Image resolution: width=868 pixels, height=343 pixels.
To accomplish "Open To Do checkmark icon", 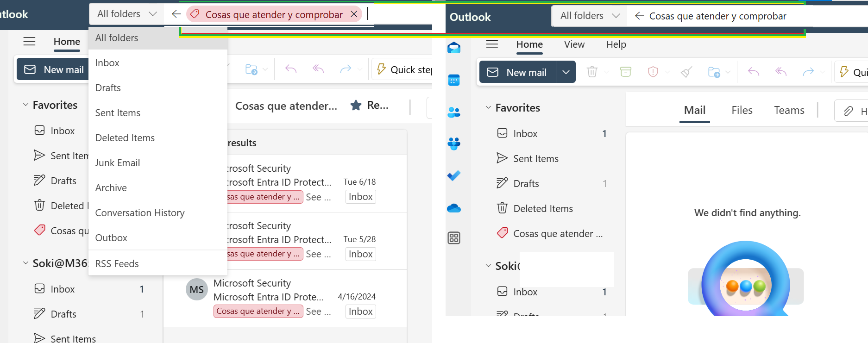I will [454, 175].
